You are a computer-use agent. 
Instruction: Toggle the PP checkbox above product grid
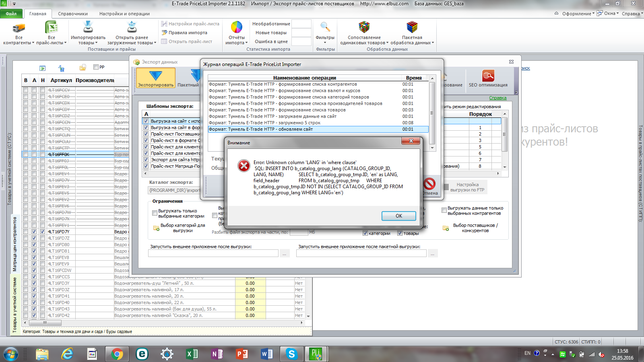coord(96,67)
